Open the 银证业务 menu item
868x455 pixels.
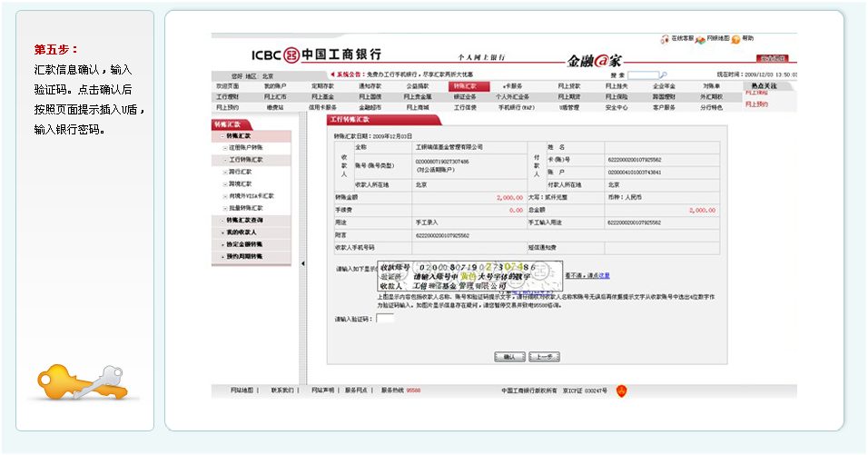[465, 97]
